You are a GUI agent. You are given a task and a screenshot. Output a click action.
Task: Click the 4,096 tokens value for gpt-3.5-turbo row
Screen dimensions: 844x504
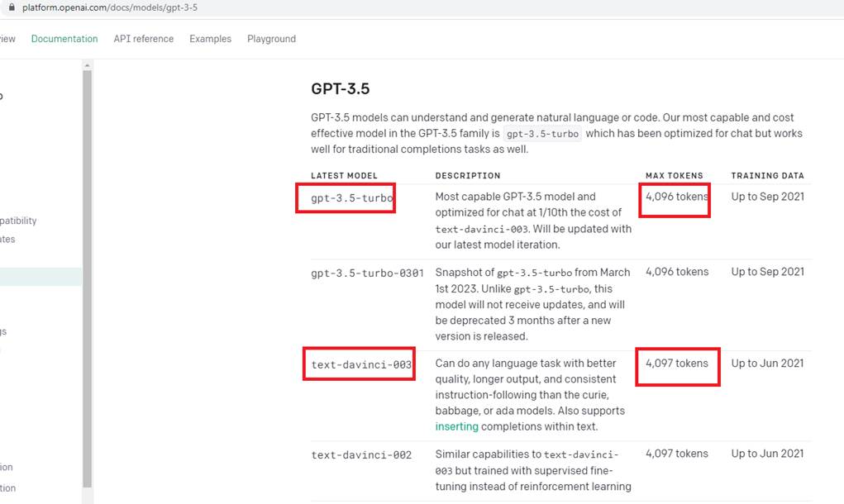pos(676,197)
